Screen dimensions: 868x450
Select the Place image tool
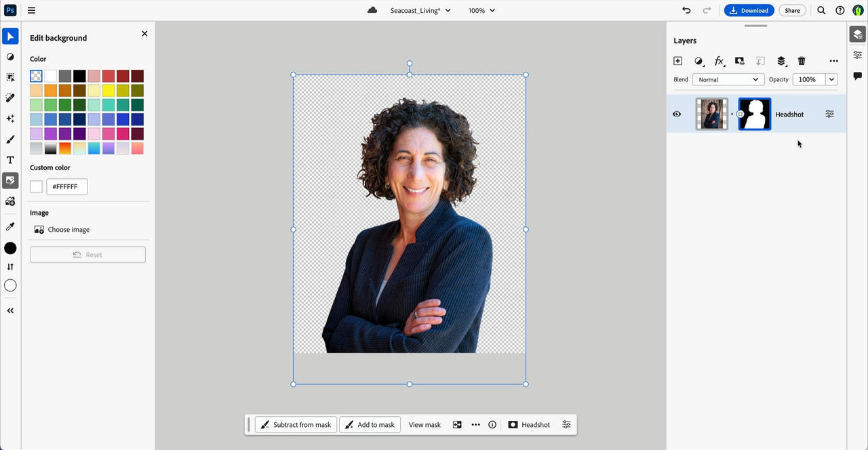click(x=10, y=201)
